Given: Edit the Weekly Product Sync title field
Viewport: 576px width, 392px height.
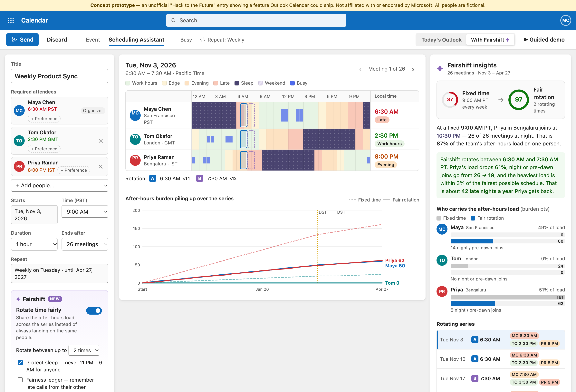Looking at the screenshot, I should pyautogui.click(x=60, y=76).
